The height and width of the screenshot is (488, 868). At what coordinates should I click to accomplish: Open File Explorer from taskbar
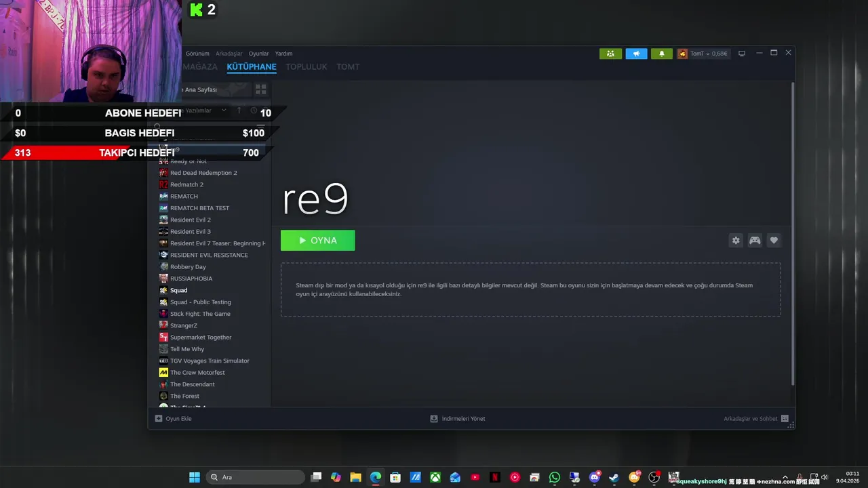(355, 477)
